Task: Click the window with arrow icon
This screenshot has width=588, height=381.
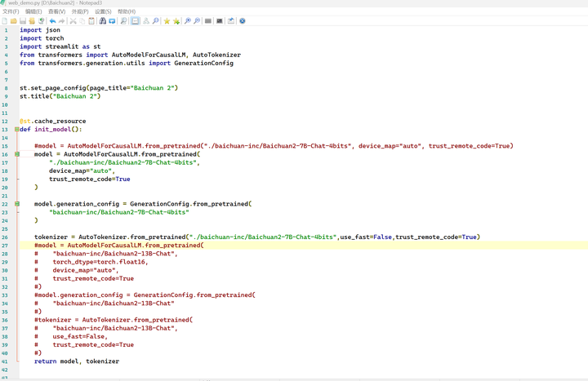Action: (231, 21)
